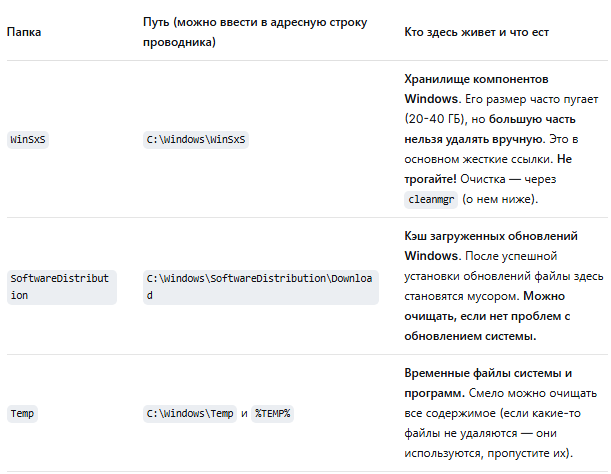Click the Папка column header

point(24,32)
